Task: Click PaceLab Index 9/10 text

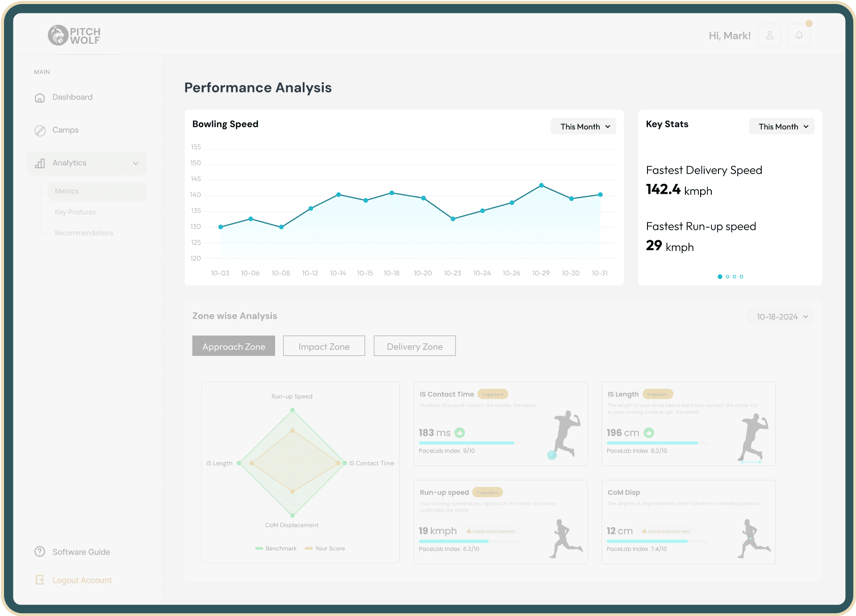Action: [x=447, y=451]
